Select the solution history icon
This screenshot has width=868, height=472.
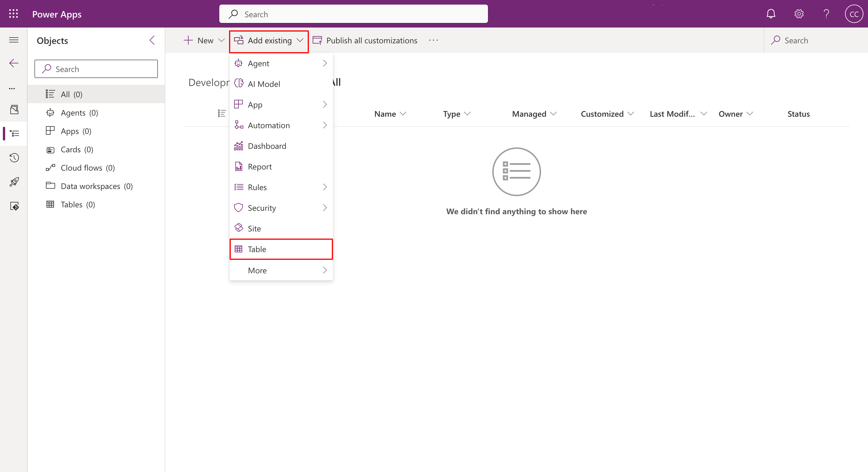click(x=14, y=157)
